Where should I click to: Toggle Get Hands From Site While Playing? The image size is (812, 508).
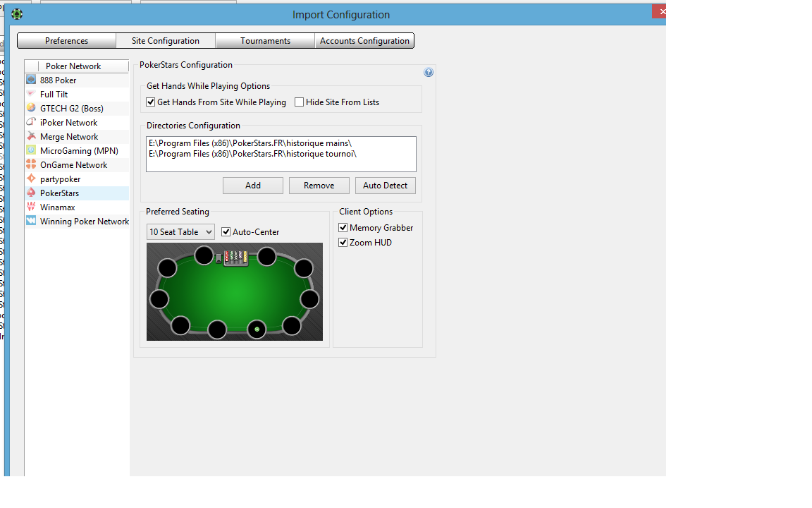pos(151,102)
